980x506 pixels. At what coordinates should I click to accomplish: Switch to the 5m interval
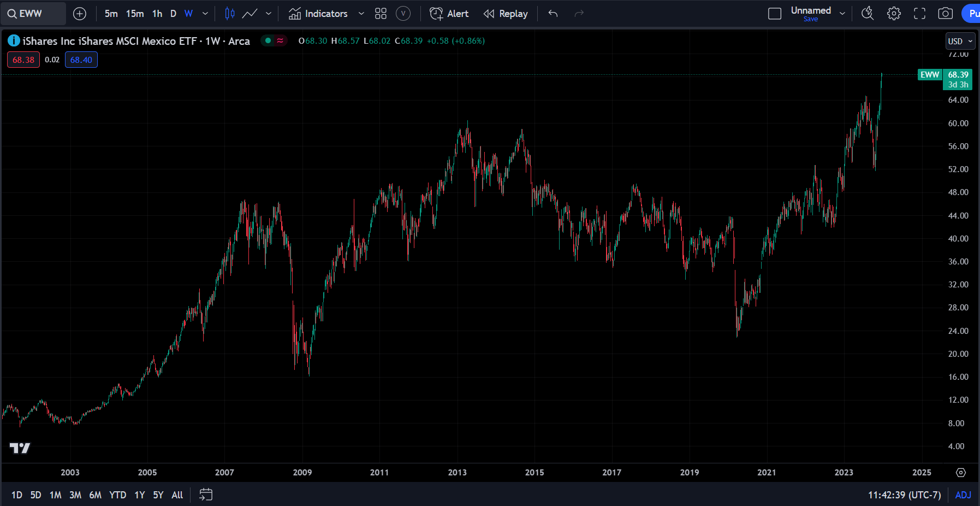[111, 14]
